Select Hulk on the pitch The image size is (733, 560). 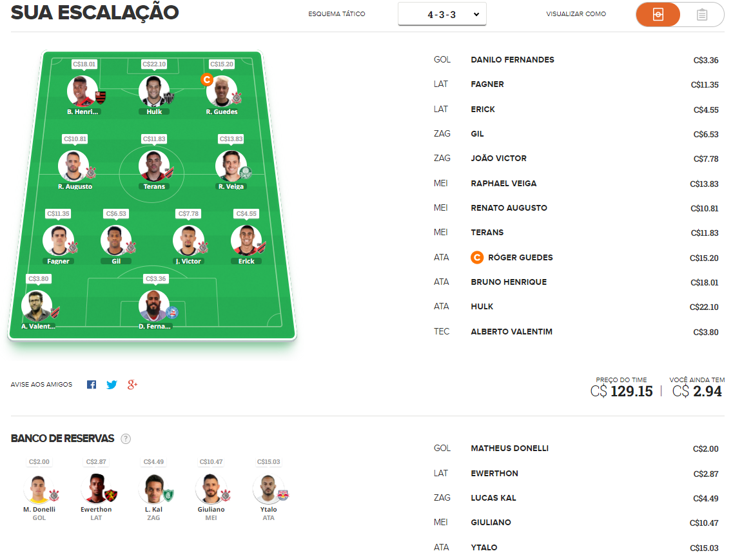tap(154, 91)
